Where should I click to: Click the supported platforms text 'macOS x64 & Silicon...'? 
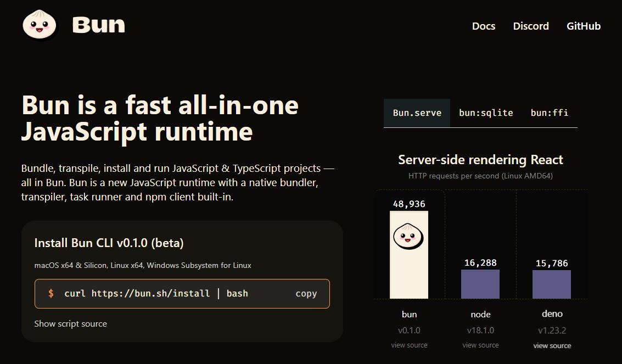[x=143, y=266]
